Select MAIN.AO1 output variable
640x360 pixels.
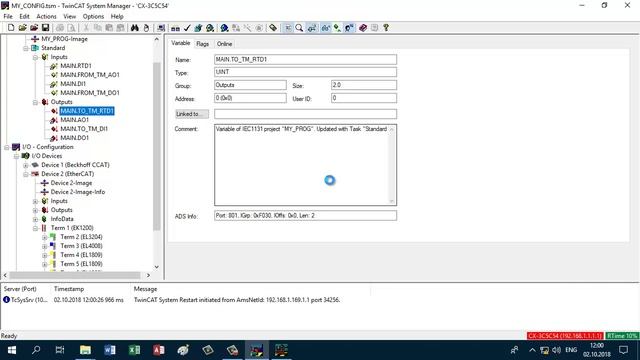coord(74,120)
